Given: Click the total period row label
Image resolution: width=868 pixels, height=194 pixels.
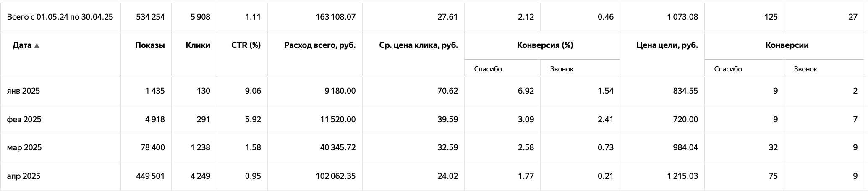Looking at the screenshot, I should (60, 17).
